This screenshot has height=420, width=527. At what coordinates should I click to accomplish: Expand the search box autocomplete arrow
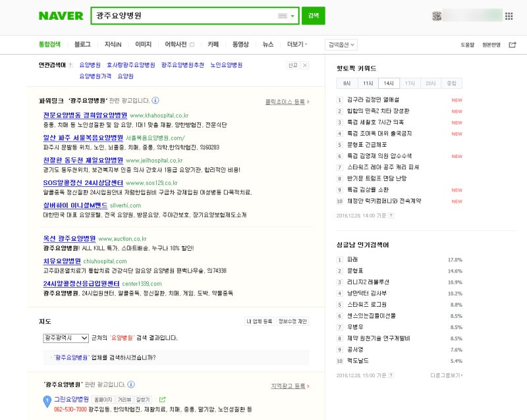click(x=292, y=16)
